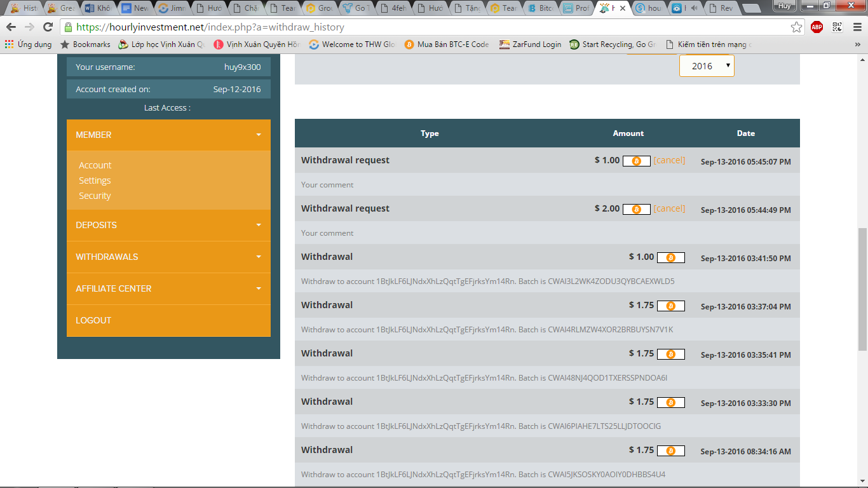Open the Ứng dụng apps shortcut
Image resolution: width=868 pixels, height=488 pixels.
(29, 44)
